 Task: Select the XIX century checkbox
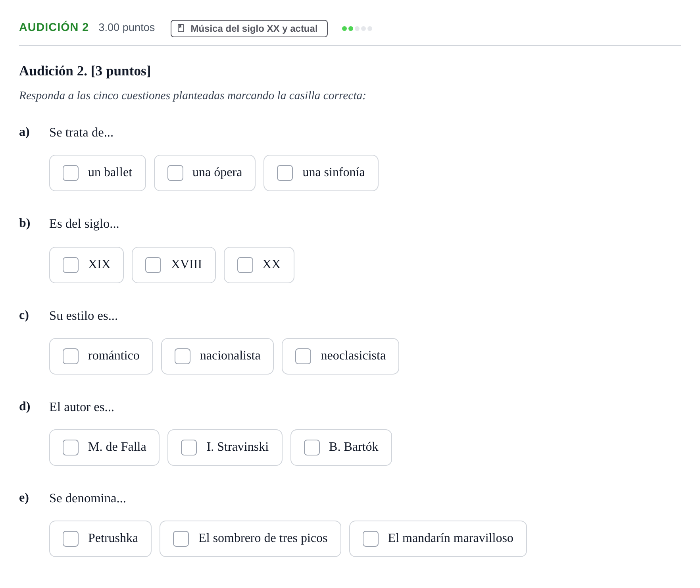click(x=71, y=265)
